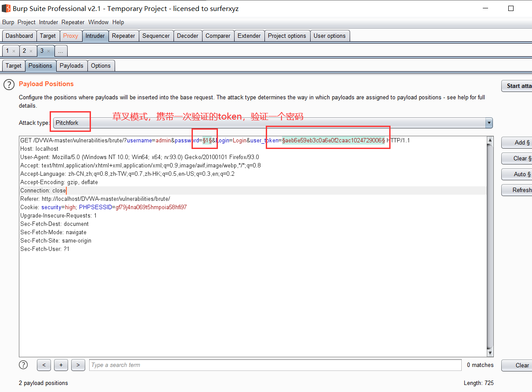Screen dimensions: 532x392
Task: Open the Help menu
Action: click(x=118, y=22)
